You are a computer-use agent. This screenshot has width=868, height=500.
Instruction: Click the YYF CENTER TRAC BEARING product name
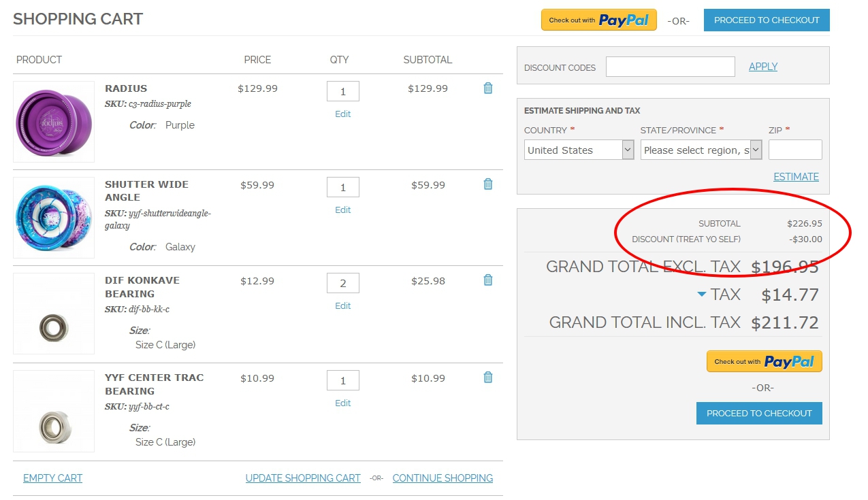pos(155,384)
